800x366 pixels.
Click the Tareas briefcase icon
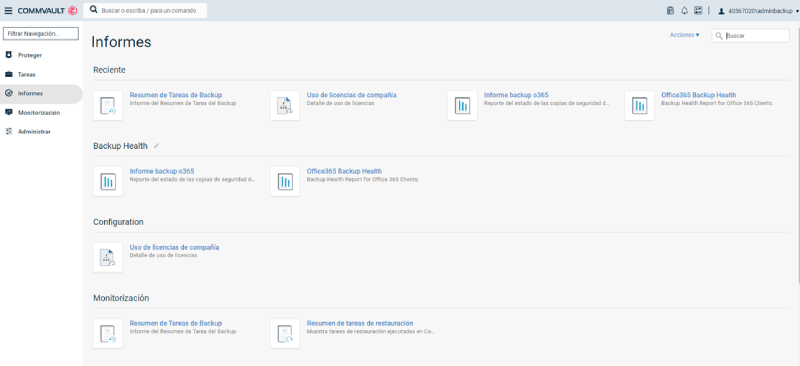coord(9,74)
